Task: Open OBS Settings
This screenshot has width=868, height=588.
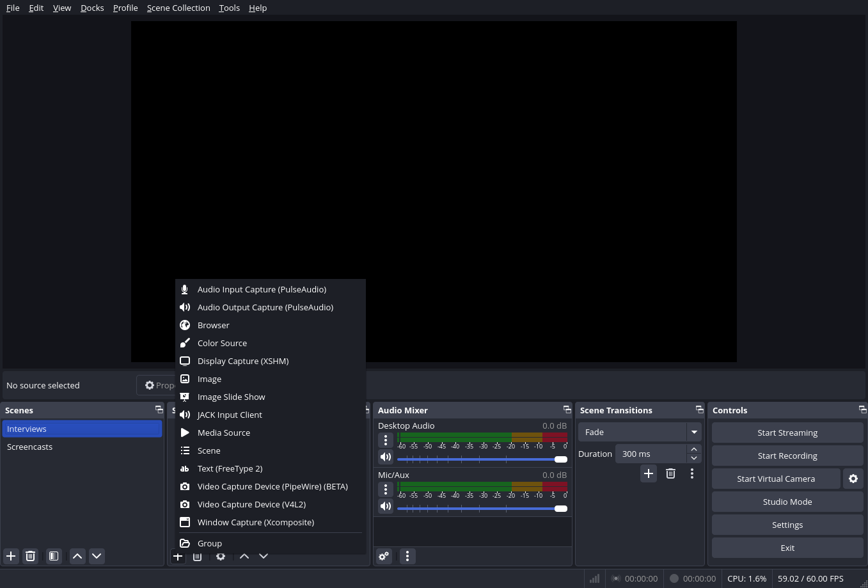Action: point(787,525)
